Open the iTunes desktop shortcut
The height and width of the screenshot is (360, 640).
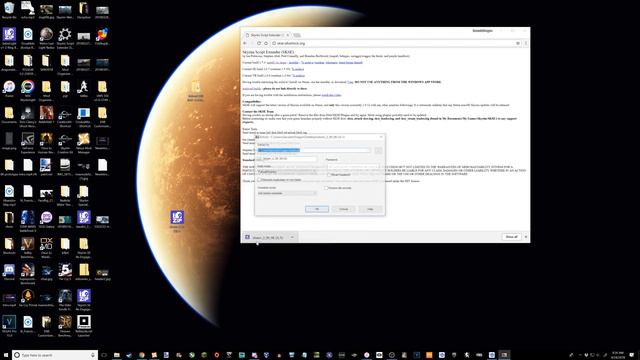[9, 89]
